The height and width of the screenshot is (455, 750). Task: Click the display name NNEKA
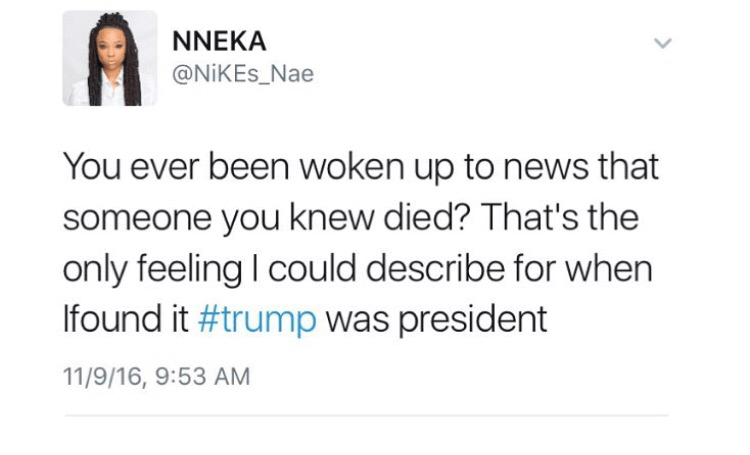219,41
